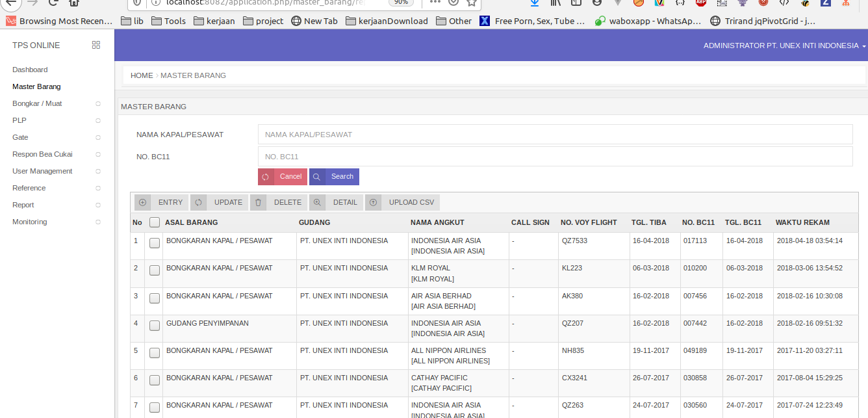Click the GUDANG column header
Image resolution: width=868 pixels, height=418 pixels.
click(314, 222)
